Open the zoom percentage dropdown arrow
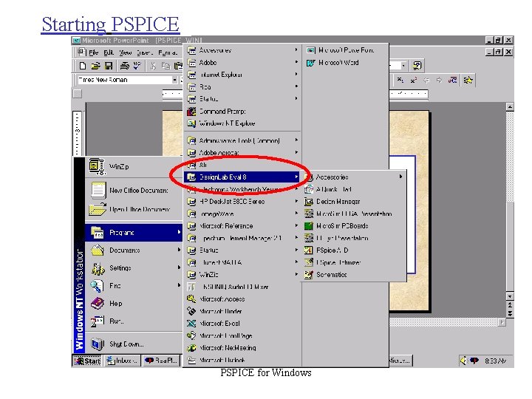532x399 pixels. [403, 65]
